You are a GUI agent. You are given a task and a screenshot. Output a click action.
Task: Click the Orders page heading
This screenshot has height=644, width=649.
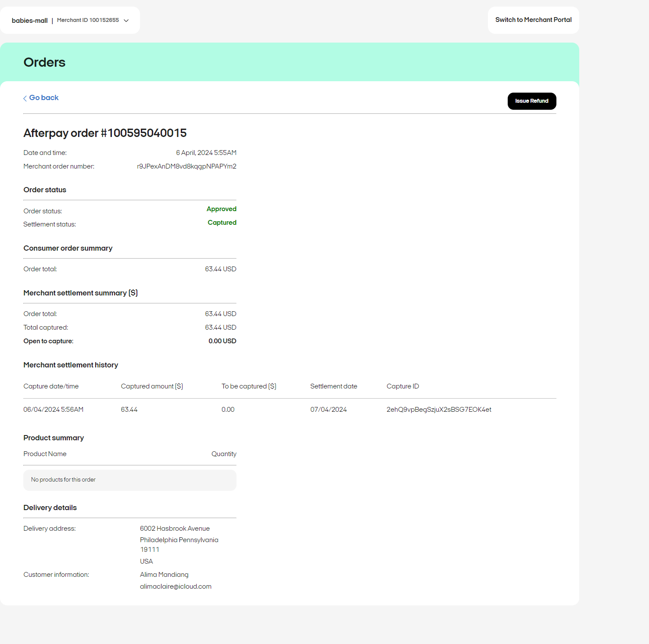44,62
